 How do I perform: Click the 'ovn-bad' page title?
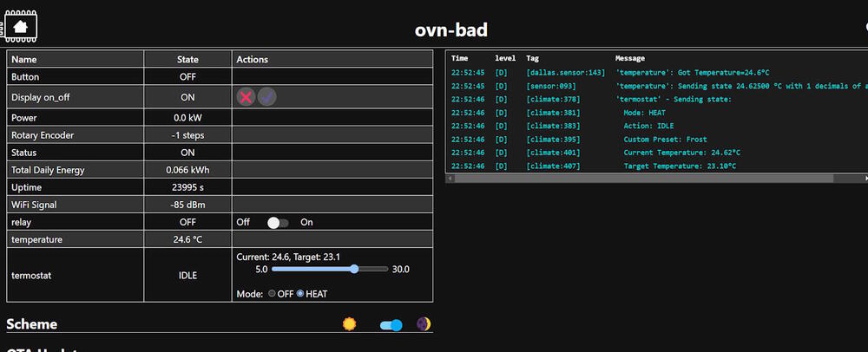click(451, 29)
